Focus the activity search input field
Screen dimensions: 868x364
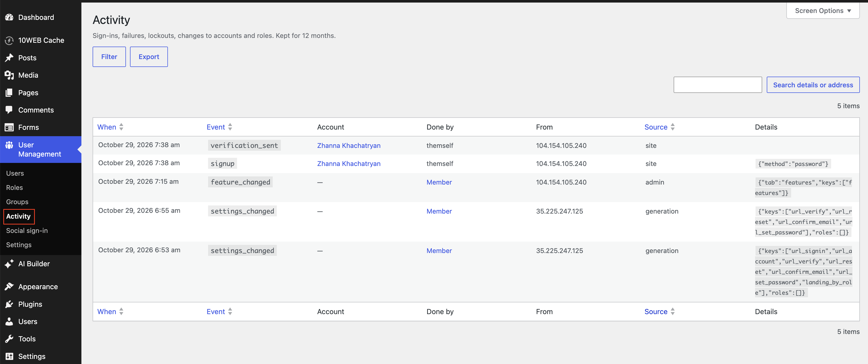pyautogui.click(x=718, y=85)
